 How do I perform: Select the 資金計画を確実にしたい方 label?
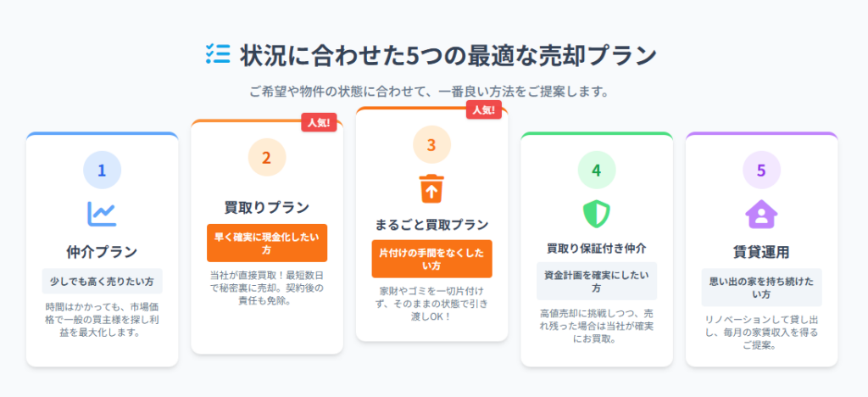point(596,282)
